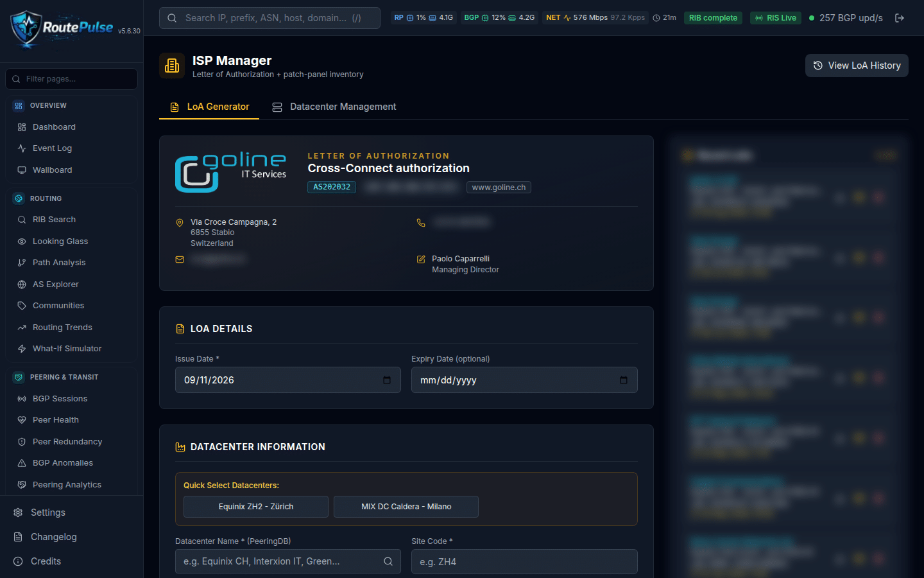Select the LoA Generator tab

[209, 107]
